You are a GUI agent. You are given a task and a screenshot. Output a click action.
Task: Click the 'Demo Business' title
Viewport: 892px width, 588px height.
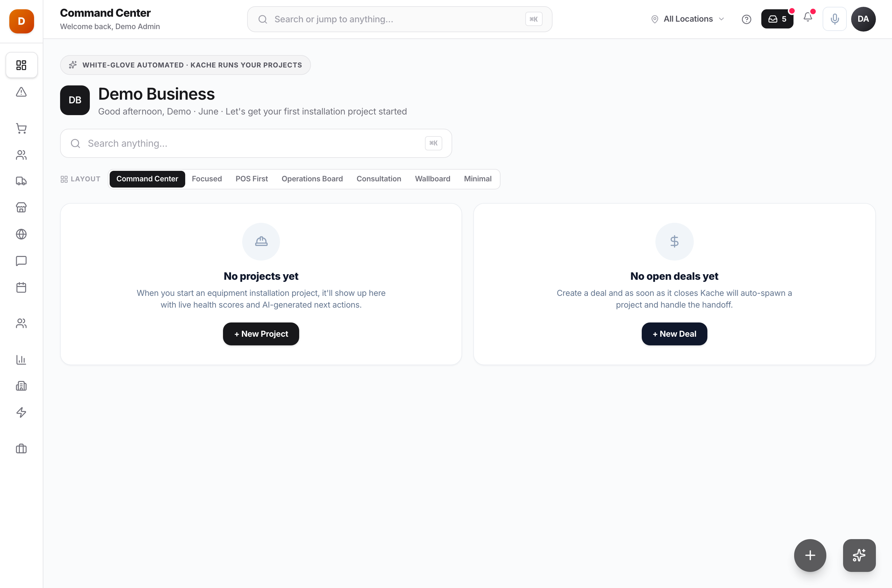tap(156, 94)
